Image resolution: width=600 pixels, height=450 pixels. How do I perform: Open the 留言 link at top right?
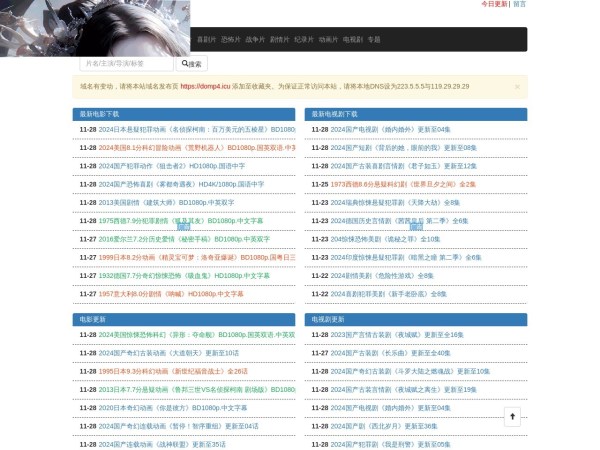pyautogui.click(x=519, y=4)
